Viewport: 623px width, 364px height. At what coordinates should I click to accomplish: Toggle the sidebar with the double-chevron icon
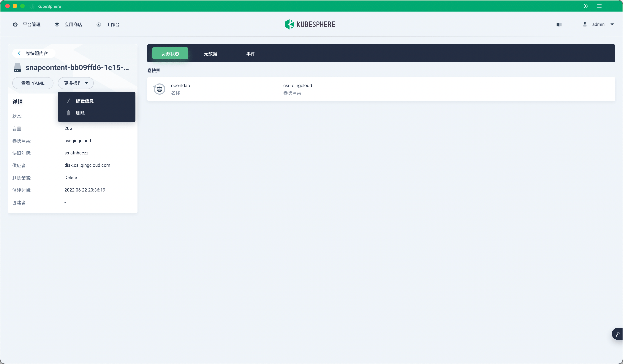(586, 6)
